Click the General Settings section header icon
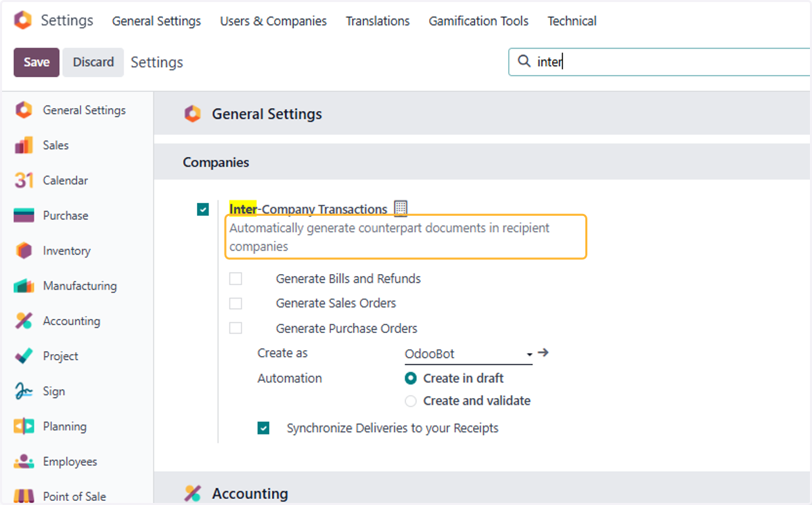The image size is (812, 505). (193, 114)
